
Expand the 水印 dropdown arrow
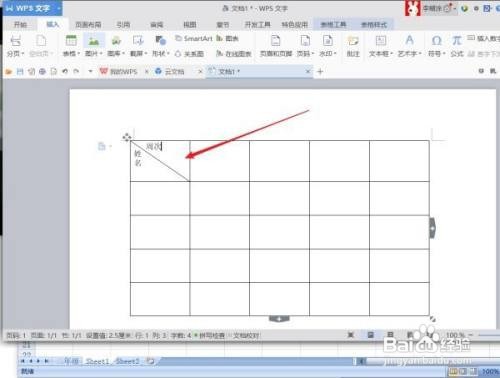335,54
